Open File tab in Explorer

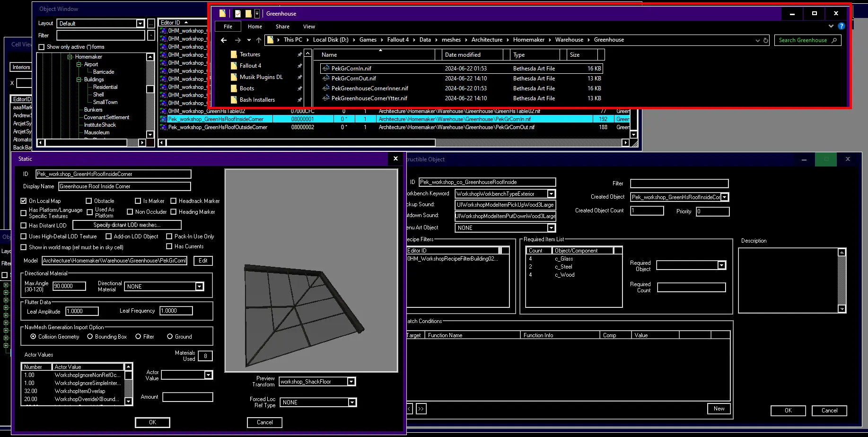click(228, 27)
